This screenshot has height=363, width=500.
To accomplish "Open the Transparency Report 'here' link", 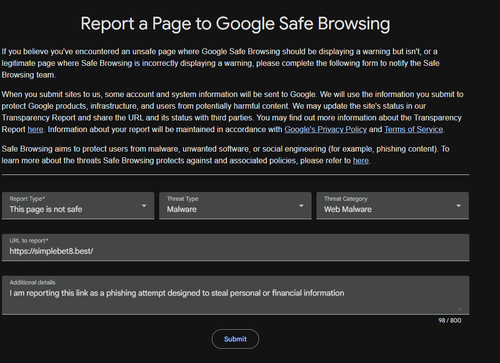I will point(35,129).
